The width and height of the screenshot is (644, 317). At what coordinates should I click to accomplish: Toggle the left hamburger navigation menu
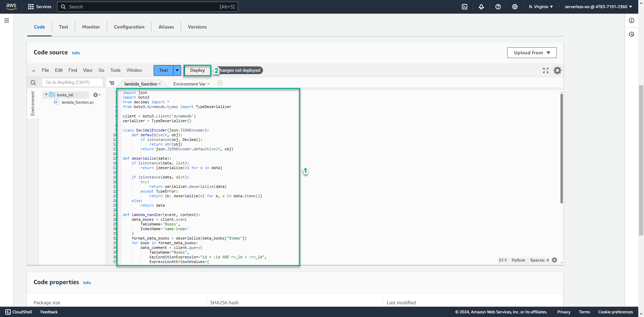(x=7, y=20)
